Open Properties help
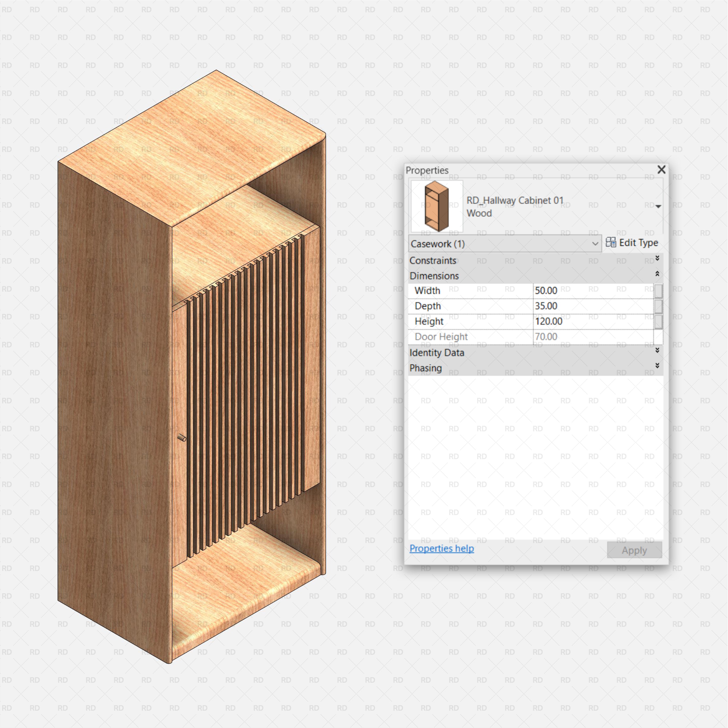This screenshot has height=728, width=728. [x=441, y=548]
